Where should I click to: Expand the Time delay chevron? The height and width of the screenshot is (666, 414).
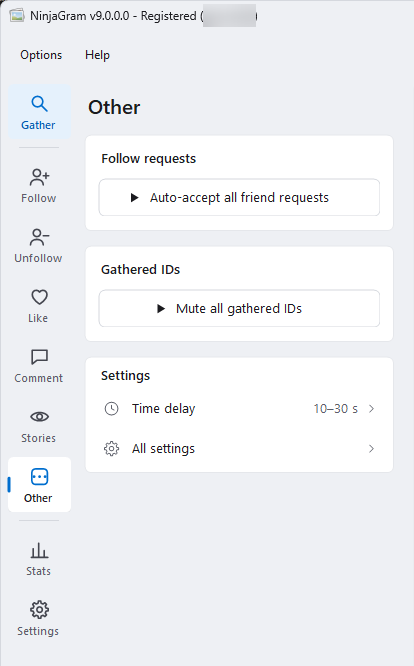(x=372, y=409)
